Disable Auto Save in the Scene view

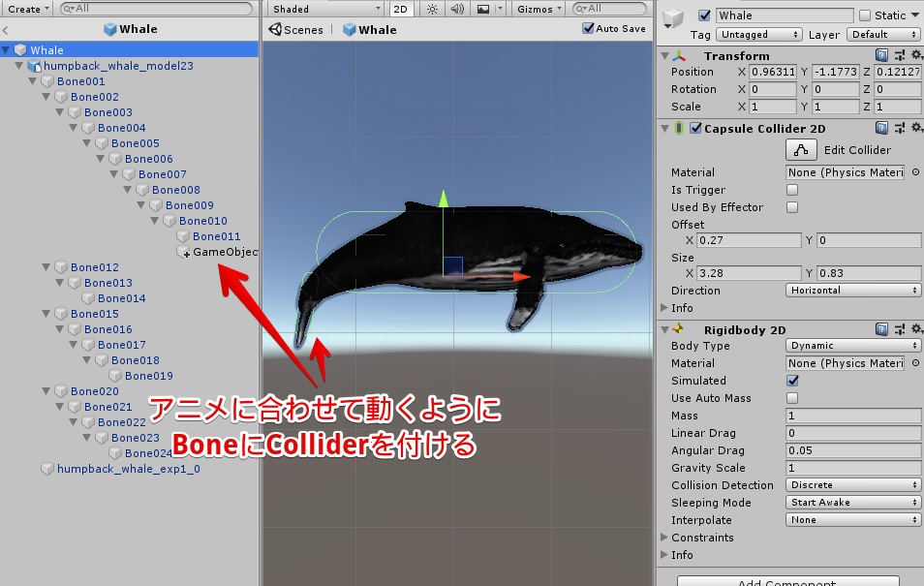pyautogui.click(x=589, y=29)
